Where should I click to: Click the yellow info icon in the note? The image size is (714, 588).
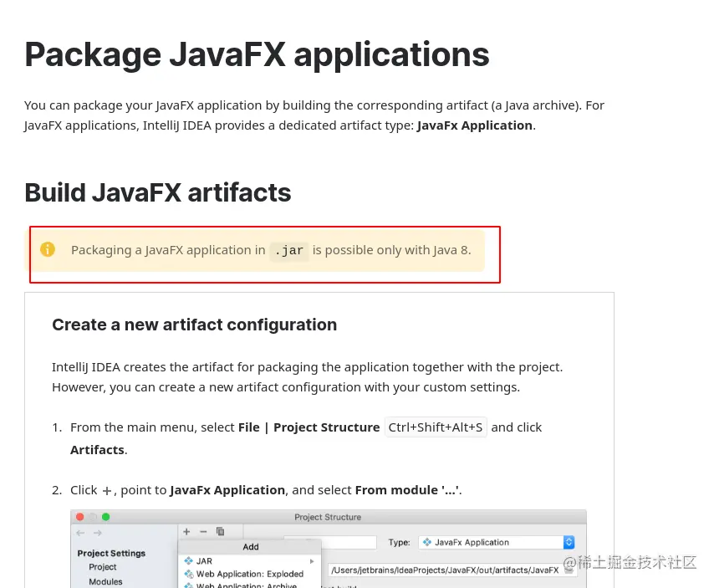click(48, 249)
